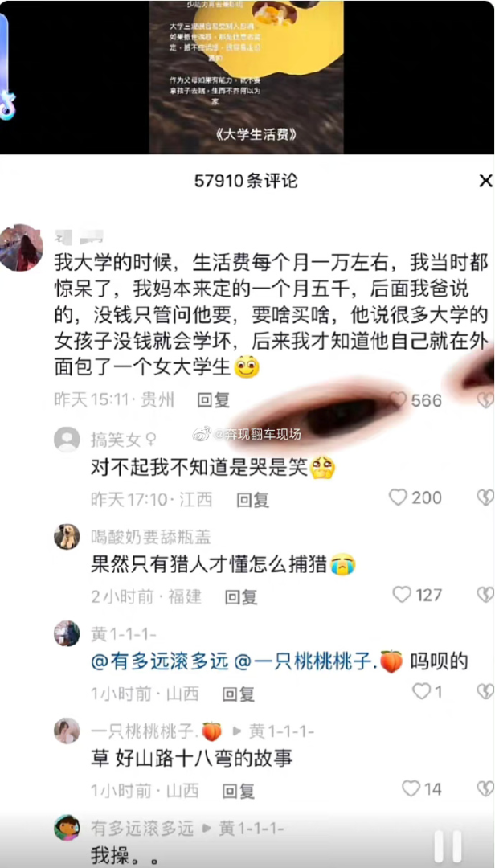This screenshot has height=868, width=495.
Task: Like 搞笑女's comment with 200 likes
Action: (398, 497)
